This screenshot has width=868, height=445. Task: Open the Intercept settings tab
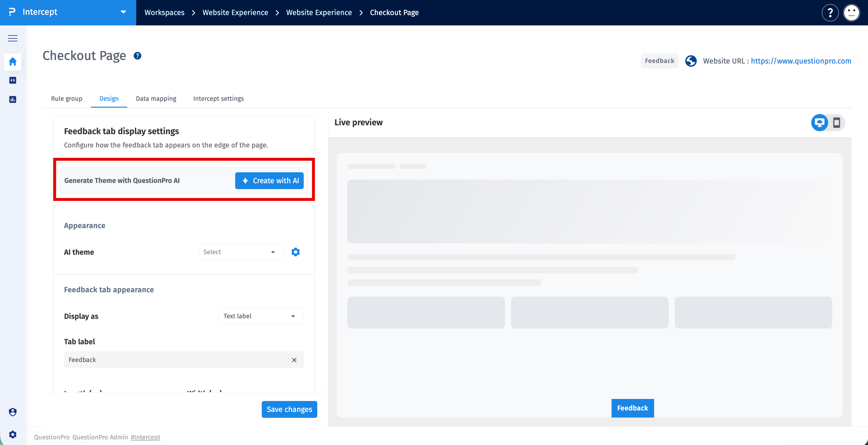click(218, 98)
